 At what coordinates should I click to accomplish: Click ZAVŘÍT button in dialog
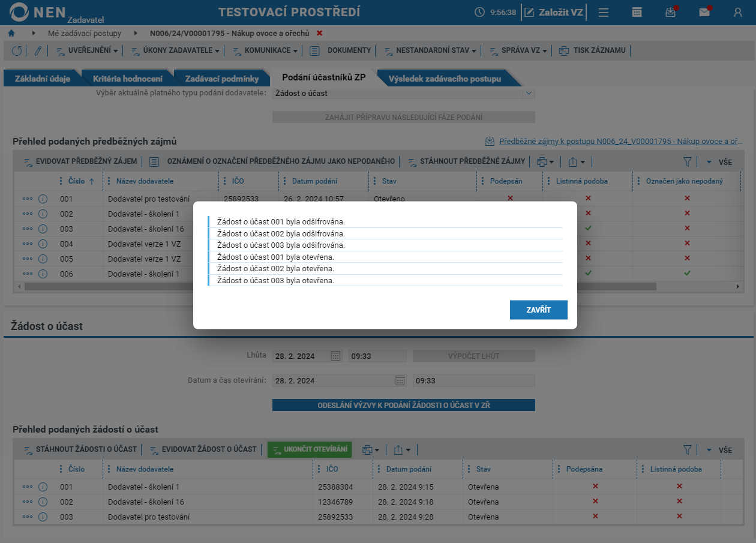539,310
